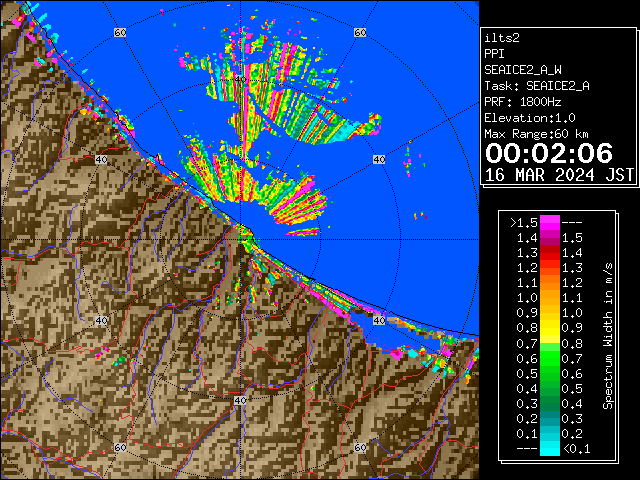Image resolution: width=640 pixels, height=480 pixels.
Task: Pick the yellow legend swatch beside left '0.8'
Action: (x=550, y=328)
